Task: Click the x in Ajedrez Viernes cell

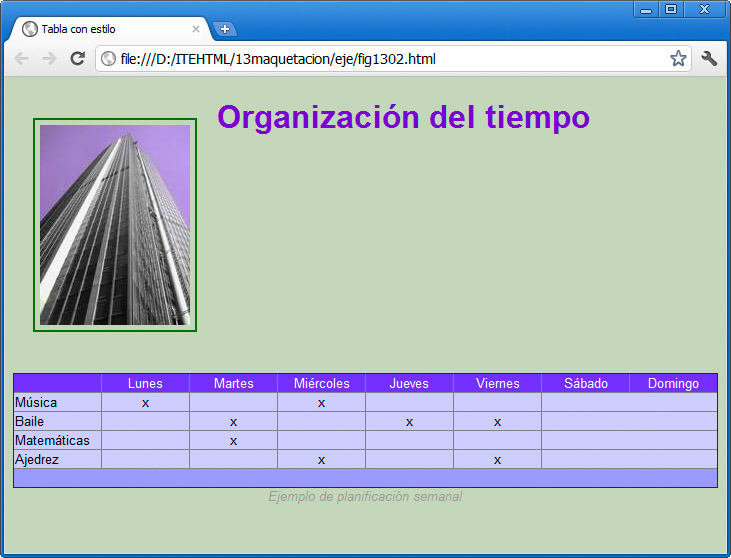Action: 497,460
